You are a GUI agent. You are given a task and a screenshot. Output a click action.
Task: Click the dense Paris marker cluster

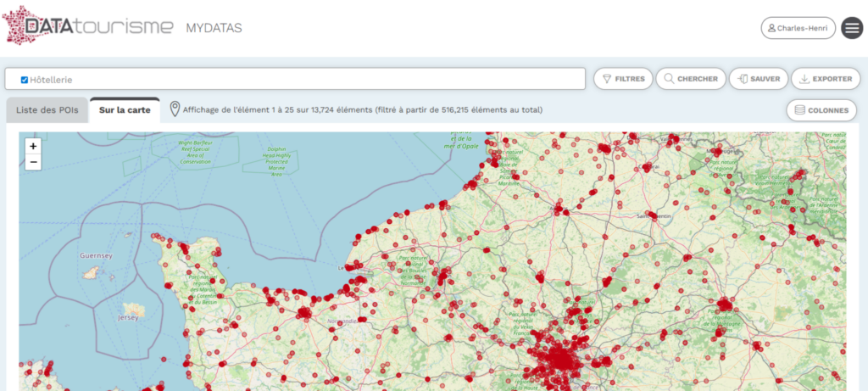(561, 360)
